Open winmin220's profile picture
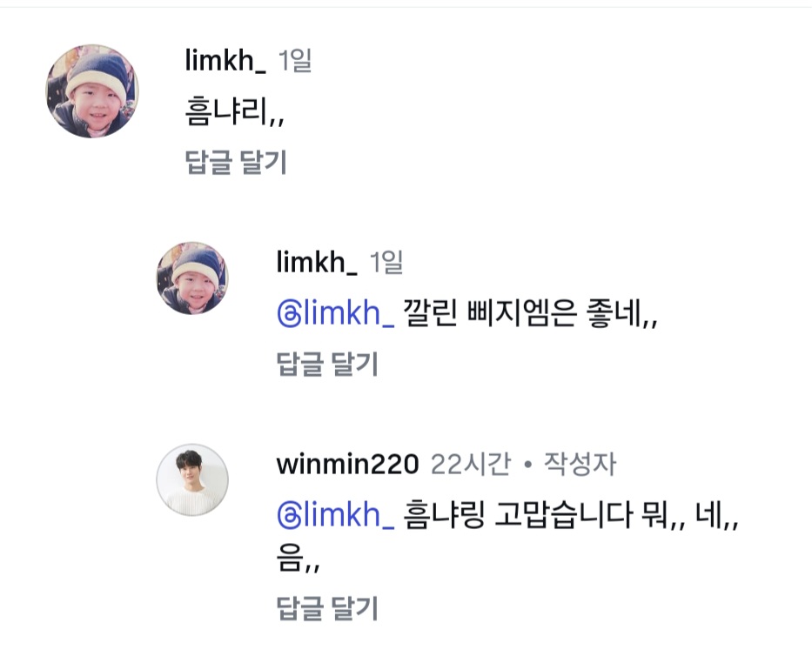The height and width of the screenshot is (663, 812). tap(191, 479)
